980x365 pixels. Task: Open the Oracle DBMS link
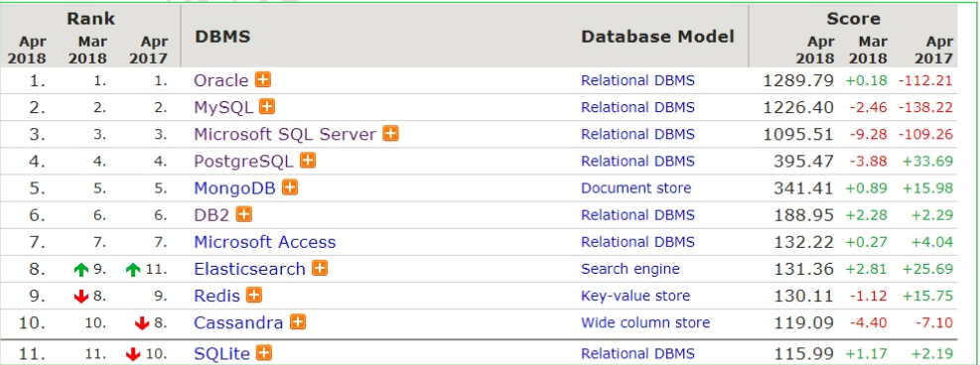221,80
